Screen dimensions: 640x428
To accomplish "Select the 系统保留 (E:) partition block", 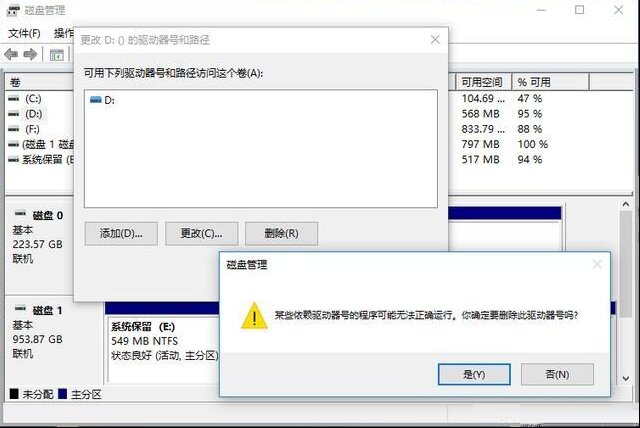I will [164, 341].
